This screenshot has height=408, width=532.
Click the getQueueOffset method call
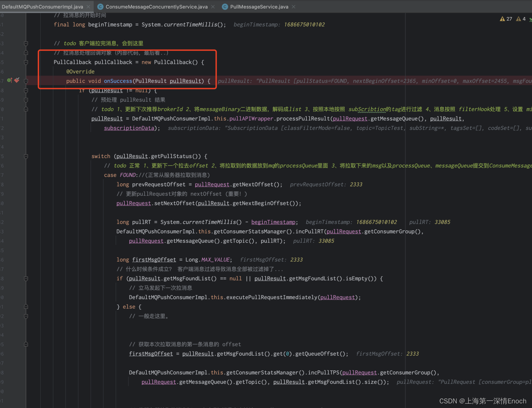coord(317,354)
